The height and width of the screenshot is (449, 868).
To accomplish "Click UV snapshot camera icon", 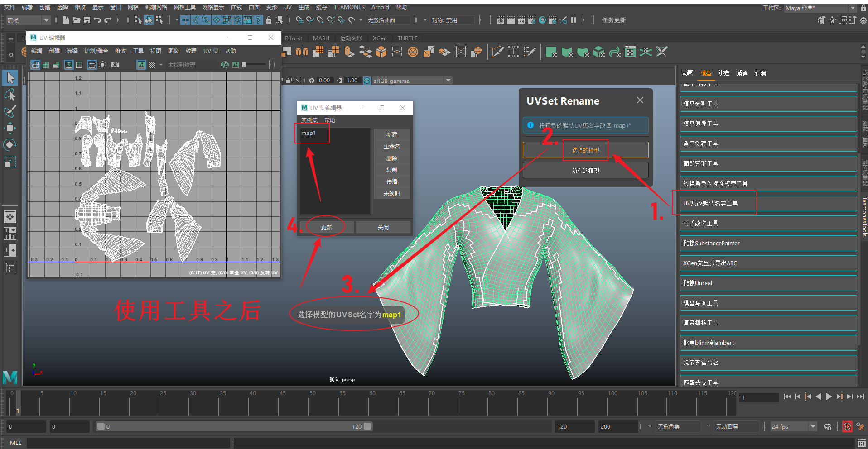I will [115, 65].
